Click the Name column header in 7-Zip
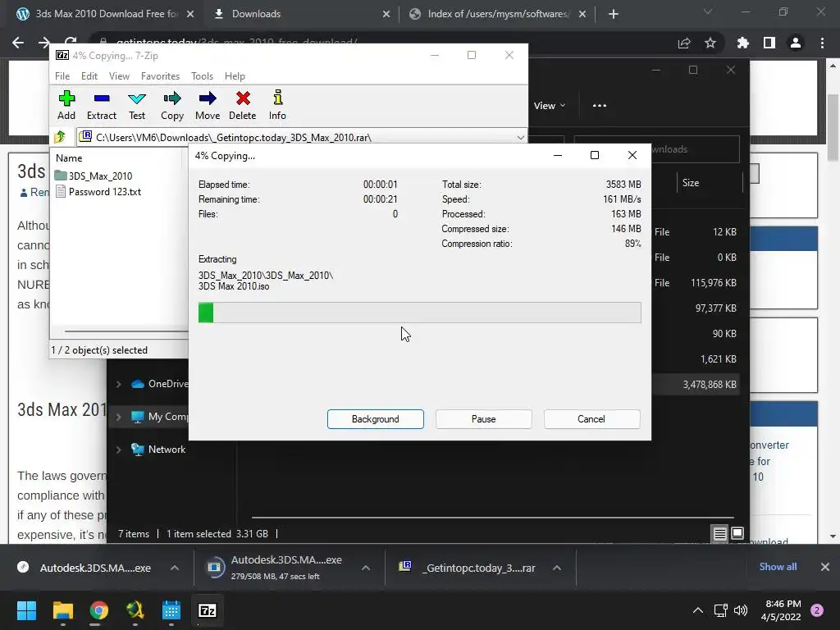Viewport: 840px width, 630px height. (69, 158)
